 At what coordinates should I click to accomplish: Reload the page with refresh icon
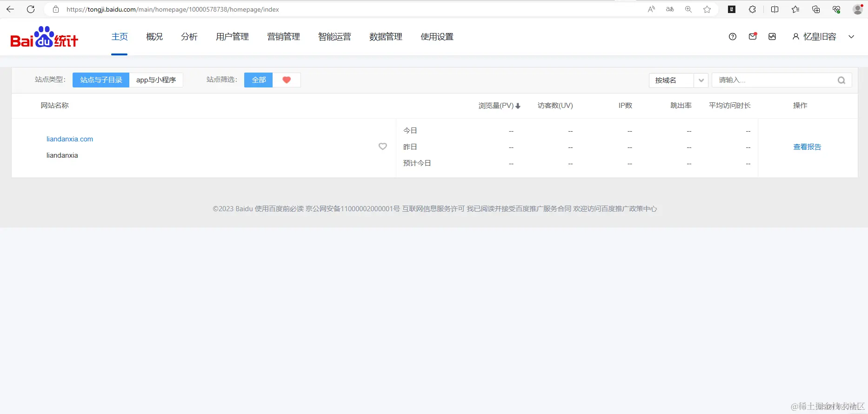[x=31, y=9]
